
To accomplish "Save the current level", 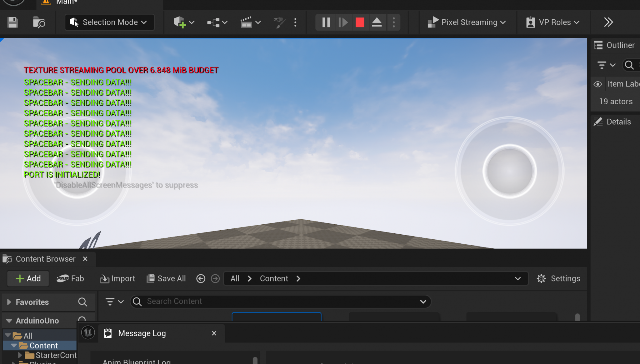I will 12,22.
